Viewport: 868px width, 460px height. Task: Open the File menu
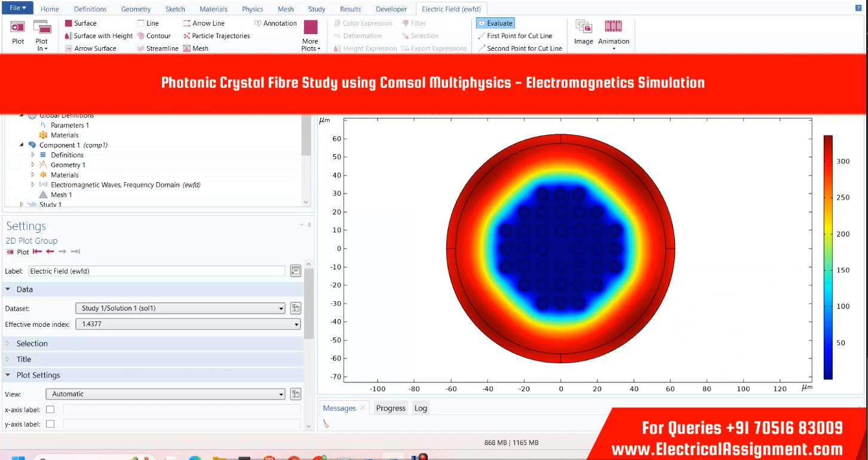coord(17,8)
